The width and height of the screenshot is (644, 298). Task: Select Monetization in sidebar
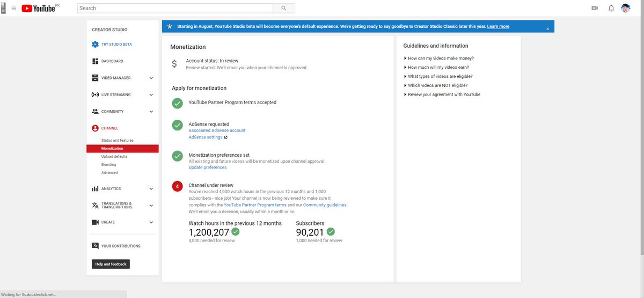pyautogui.click(x=122, y=148)
